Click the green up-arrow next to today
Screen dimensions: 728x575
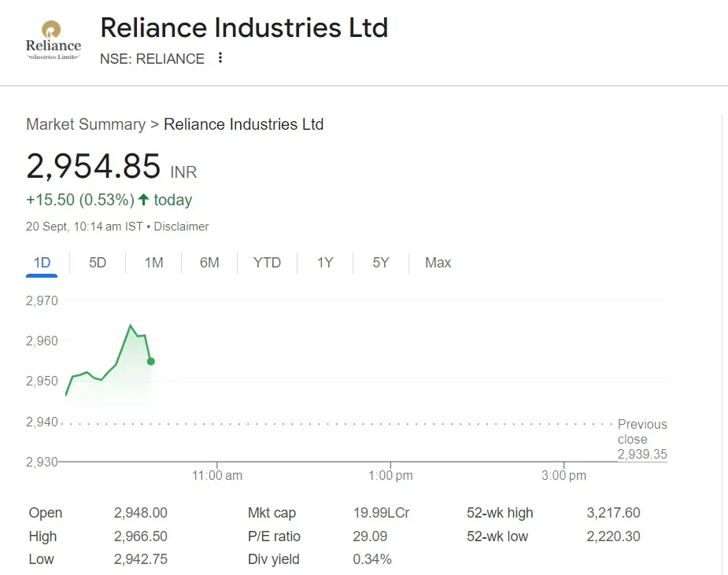tap(144, 200)
